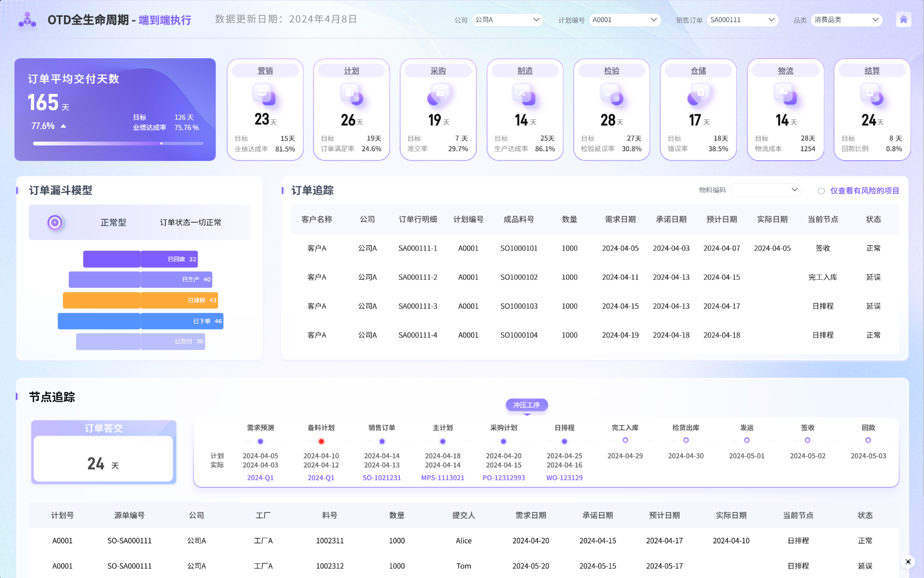Click the 采购 stage icon

coord(438,94)
